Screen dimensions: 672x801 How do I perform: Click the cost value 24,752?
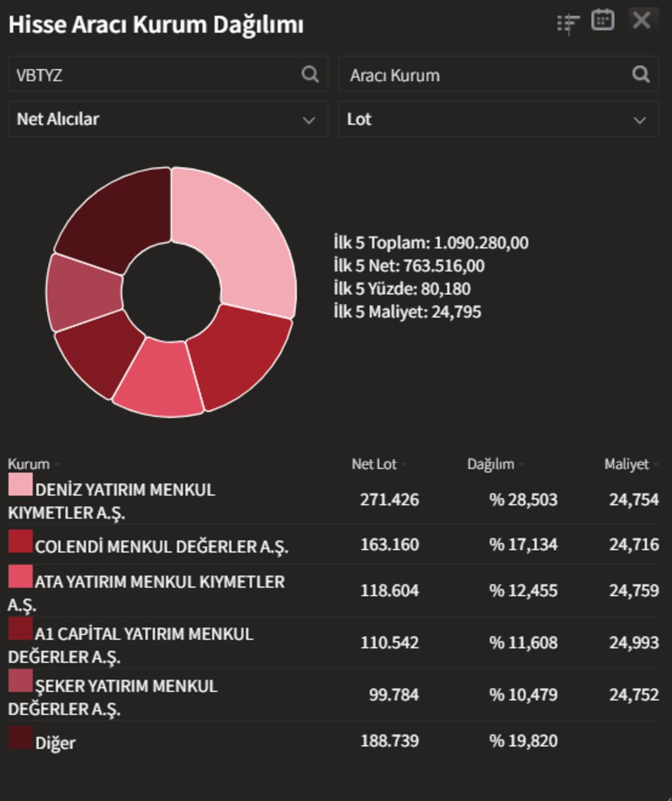[x=634, y=694]
